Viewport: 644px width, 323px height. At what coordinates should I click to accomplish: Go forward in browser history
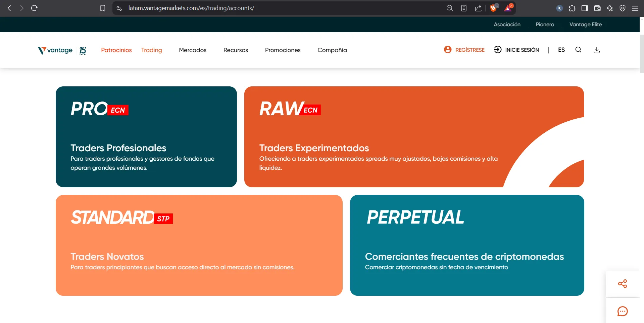pyautogui.click(x=22, y=8)
